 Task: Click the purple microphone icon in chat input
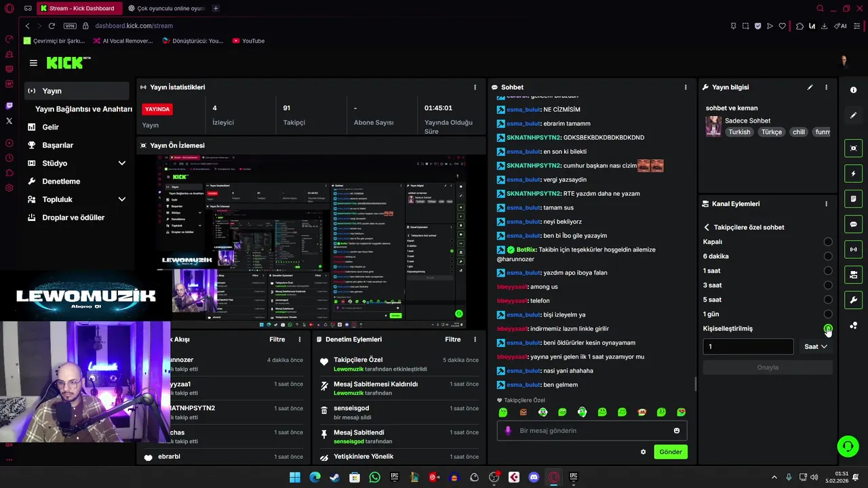click(x=508, y=430)
